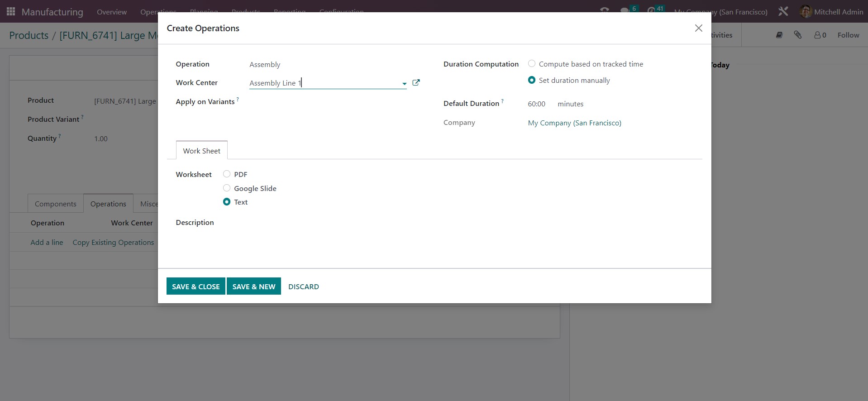This screenshot has width=868, height=401.
Task: Click the debug tools wrench icon
Action: [783, 12]
